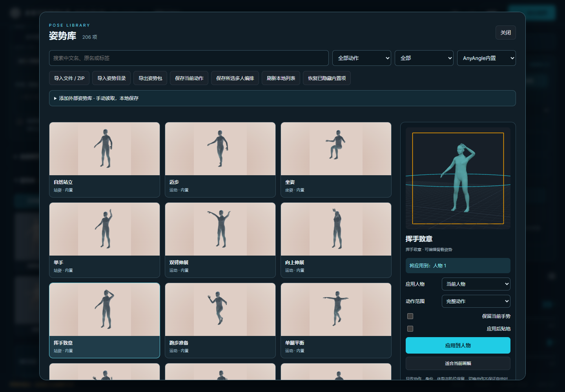
Task: Toggle the 应用后贴地 checkbox
Action: tap(410, 329)
